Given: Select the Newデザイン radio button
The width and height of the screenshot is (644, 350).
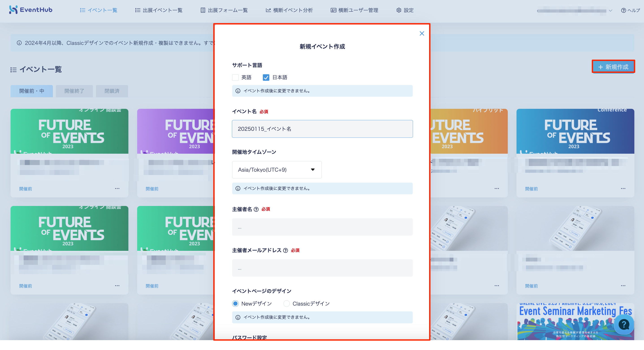Looking at the screenshot, I should (x=235, y=304).
